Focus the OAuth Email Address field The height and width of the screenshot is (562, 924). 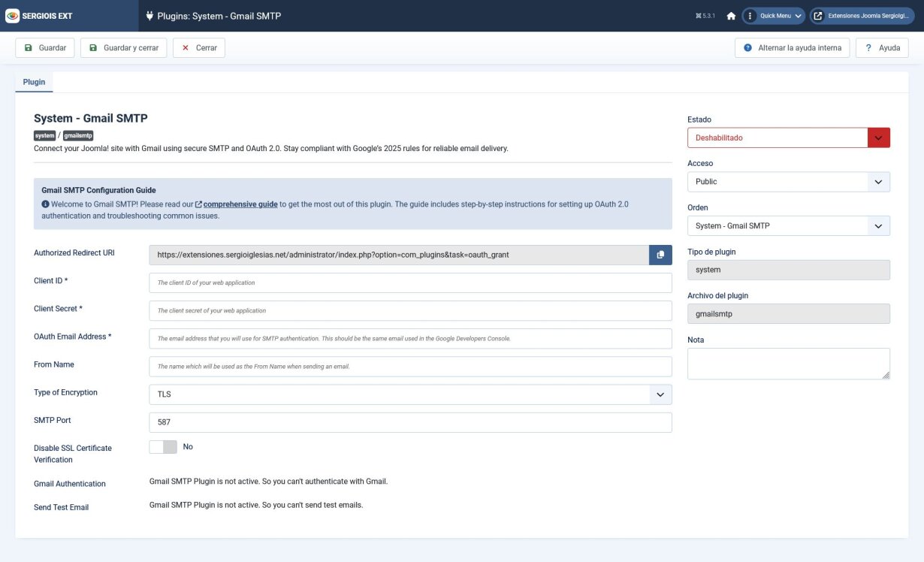(410, 338)
